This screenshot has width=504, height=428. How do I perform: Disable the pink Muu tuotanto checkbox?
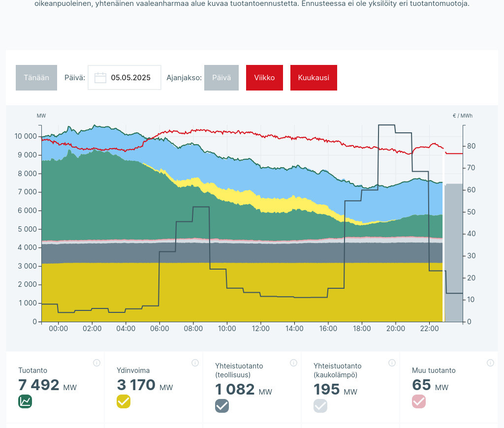click(419, 401)
